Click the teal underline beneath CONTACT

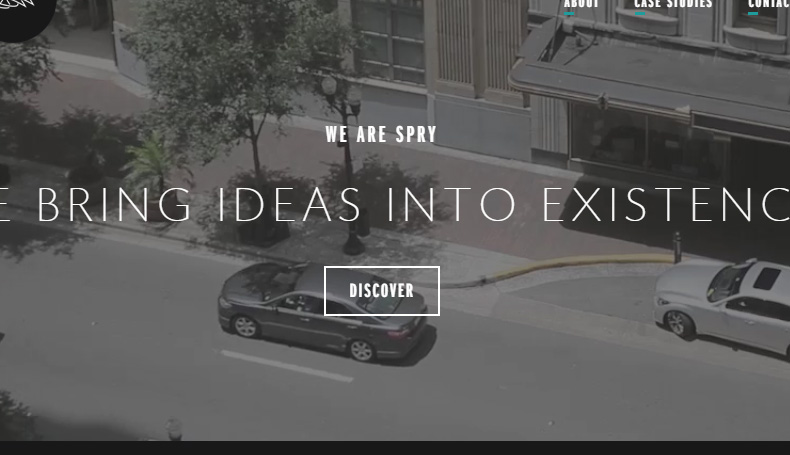[753, 14]
